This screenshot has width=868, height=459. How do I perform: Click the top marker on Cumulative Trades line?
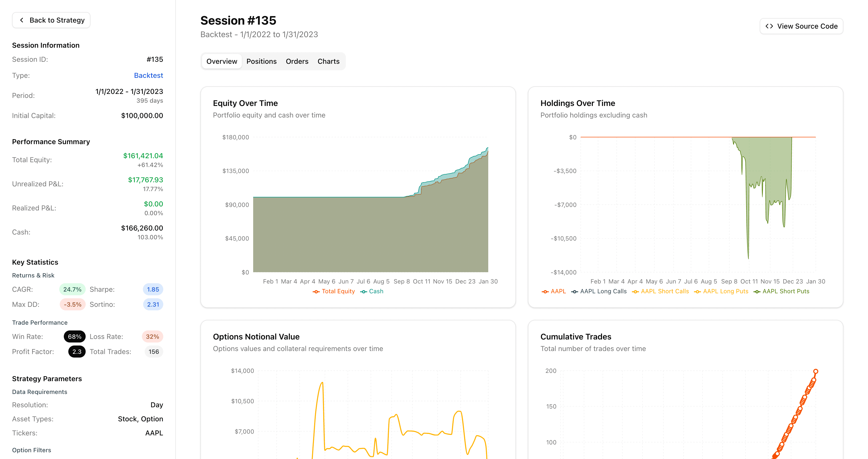tap(816, 371)
